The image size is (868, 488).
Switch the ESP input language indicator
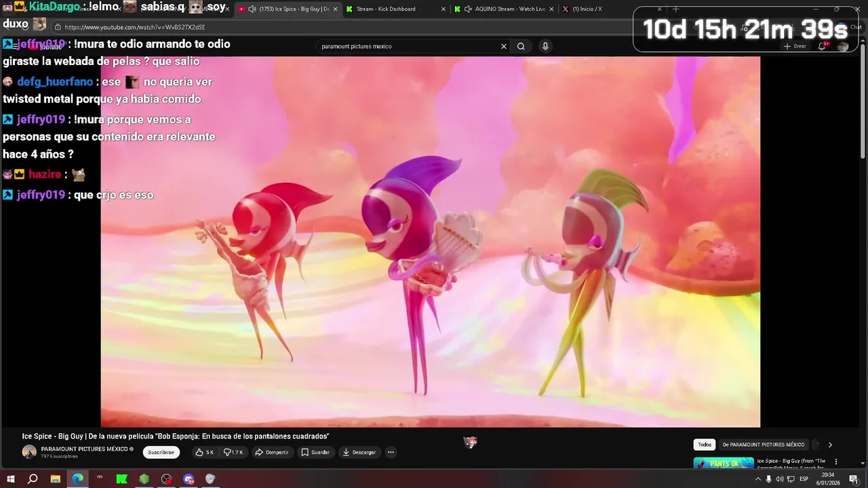804,479
